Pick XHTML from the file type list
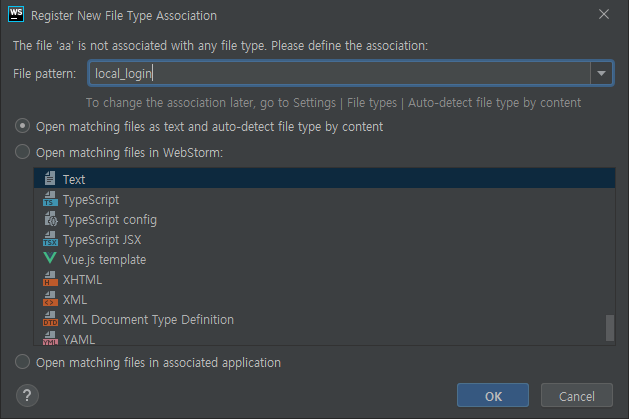Screen dimensions: 629x419 point(324,279)
